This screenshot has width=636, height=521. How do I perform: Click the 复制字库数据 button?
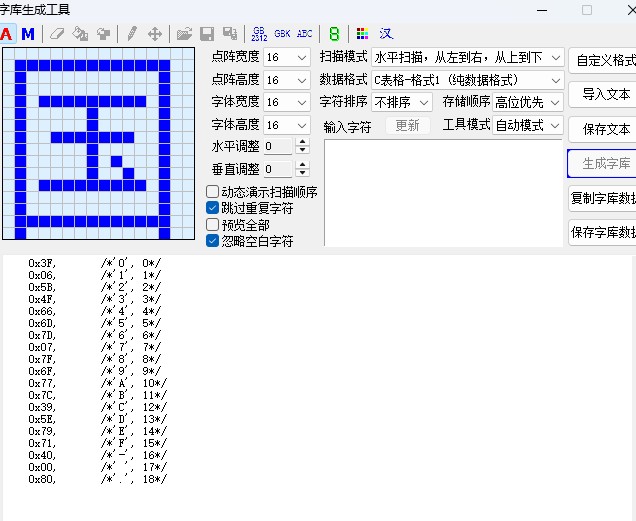(602, 198)
